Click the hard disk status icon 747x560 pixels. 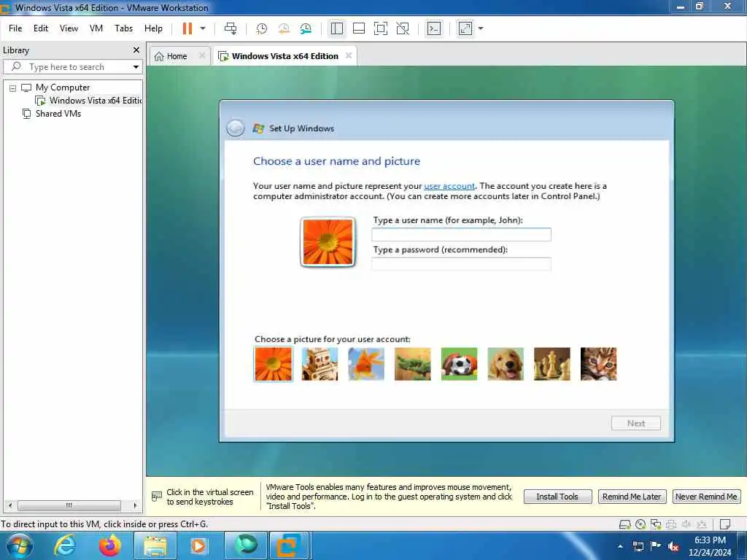click(x=624, y=524)
